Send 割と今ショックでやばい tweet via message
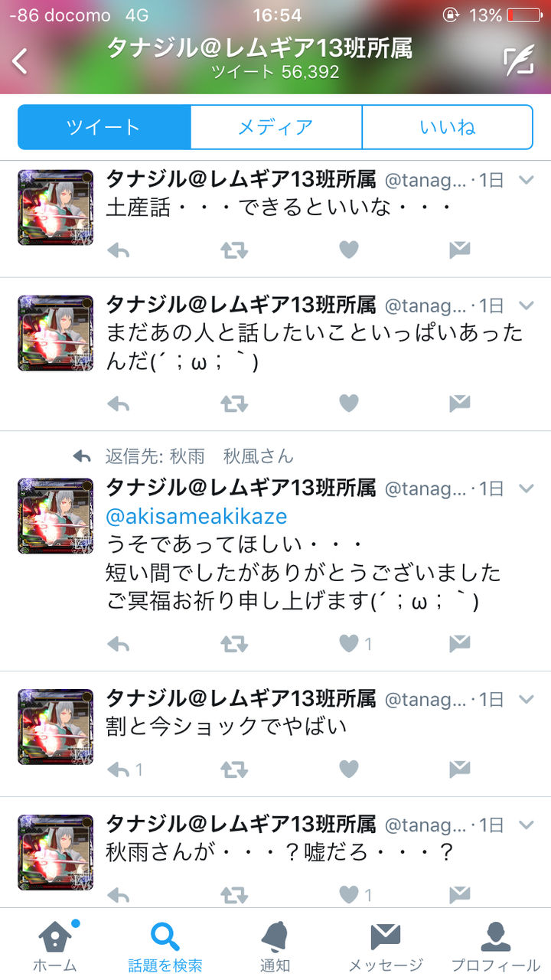Screen dimensions: 551x980 click(459, 768)
